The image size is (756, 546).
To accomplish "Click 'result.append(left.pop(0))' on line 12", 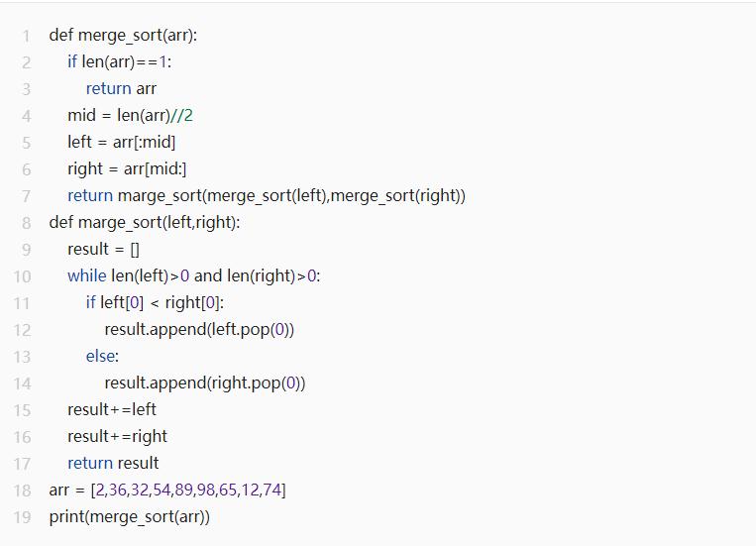I will tap(199, 329).
